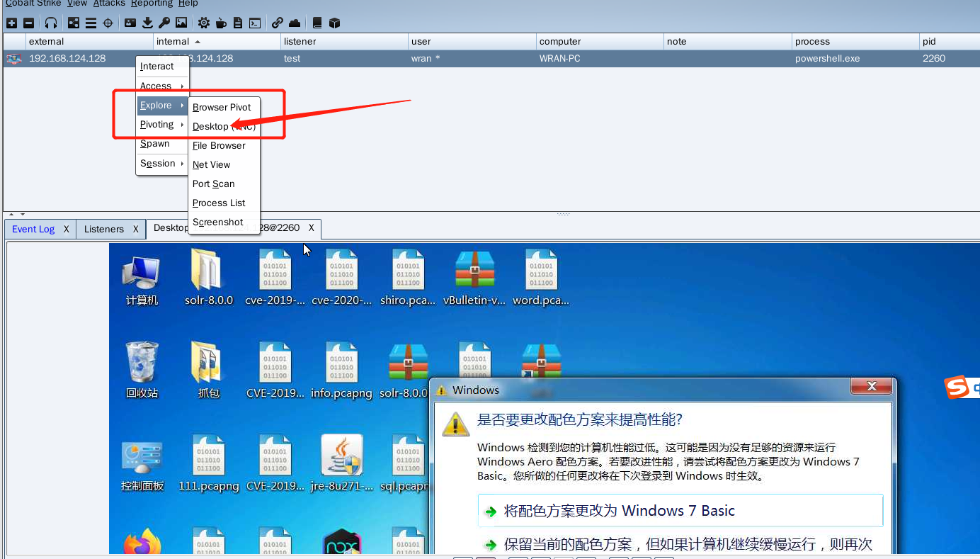980x559 pixels.
Task: Open the Attacks menu
Action: click(x=109, y=4)
